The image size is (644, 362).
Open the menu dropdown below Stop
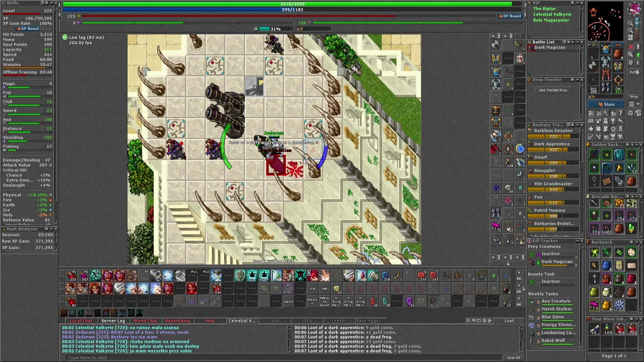[x=634, y=104]
